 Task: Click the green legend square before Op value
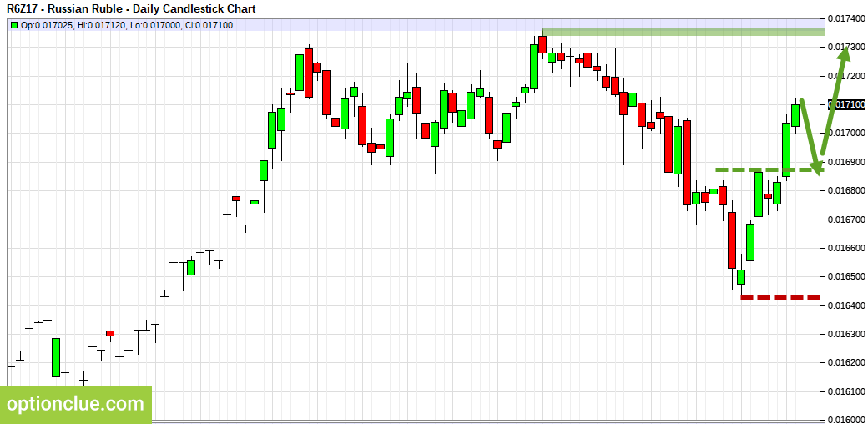(14, 25)
